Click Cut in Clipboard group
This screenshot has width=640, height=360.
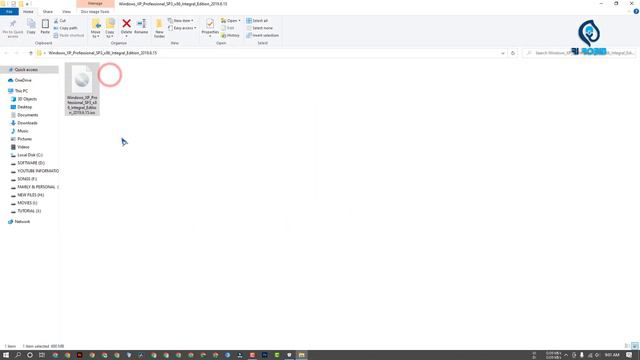tap(60, 21)
